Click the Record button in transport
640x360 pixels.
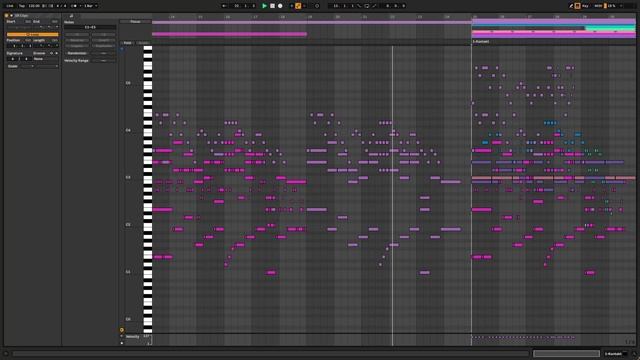coord(280,6)
